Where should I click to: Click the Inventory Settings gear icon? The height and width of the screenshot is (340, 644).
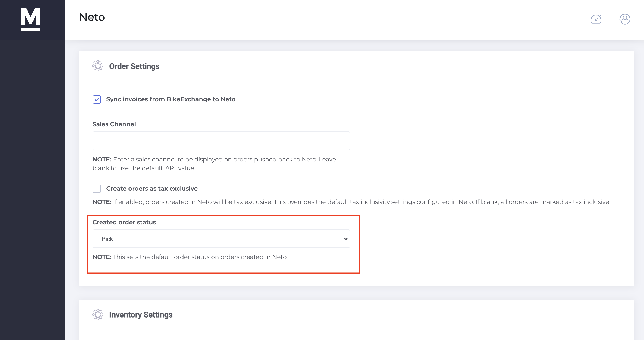[x=98, y=315]
